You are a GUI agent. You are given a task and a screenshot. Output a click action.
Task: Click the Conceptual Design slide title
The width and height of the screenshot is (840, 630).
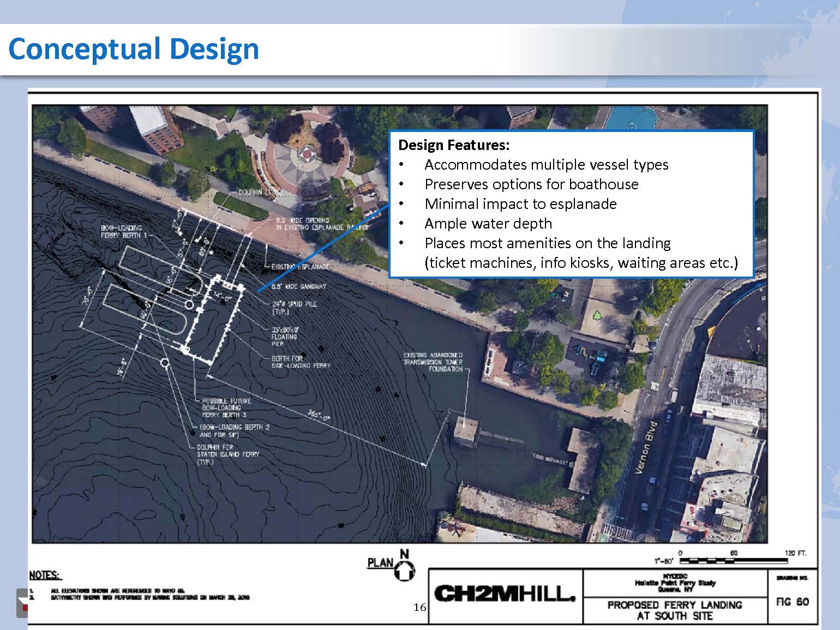[134, 49]
